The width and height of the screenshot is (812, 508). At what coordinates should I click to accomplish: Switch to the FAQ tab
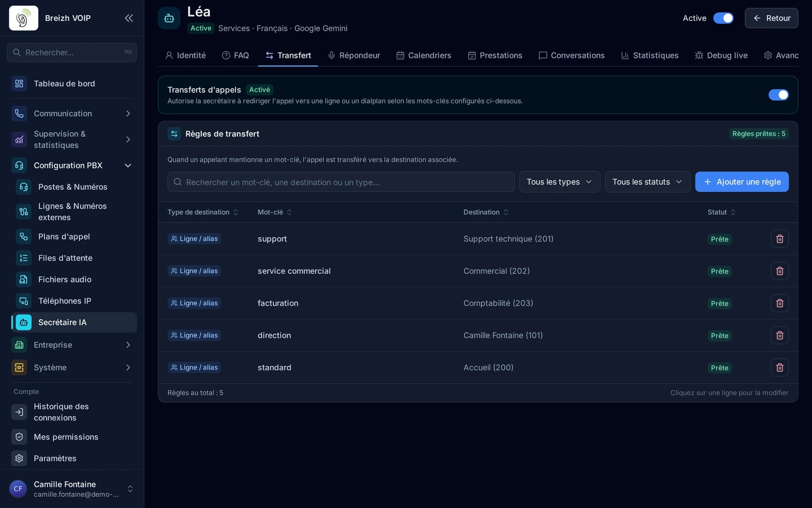236,55
